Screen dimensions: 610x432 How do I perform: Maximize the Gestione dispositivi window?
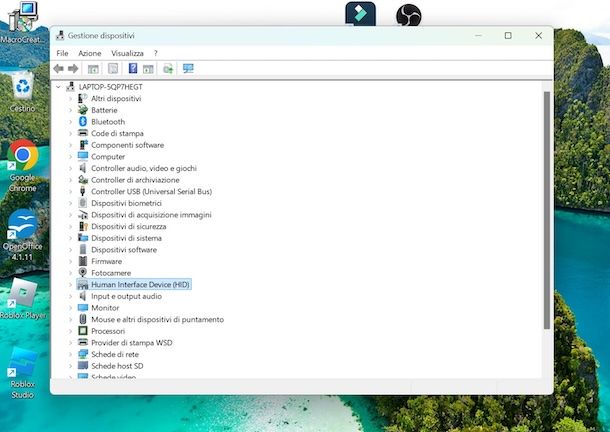tap(508, 35)
